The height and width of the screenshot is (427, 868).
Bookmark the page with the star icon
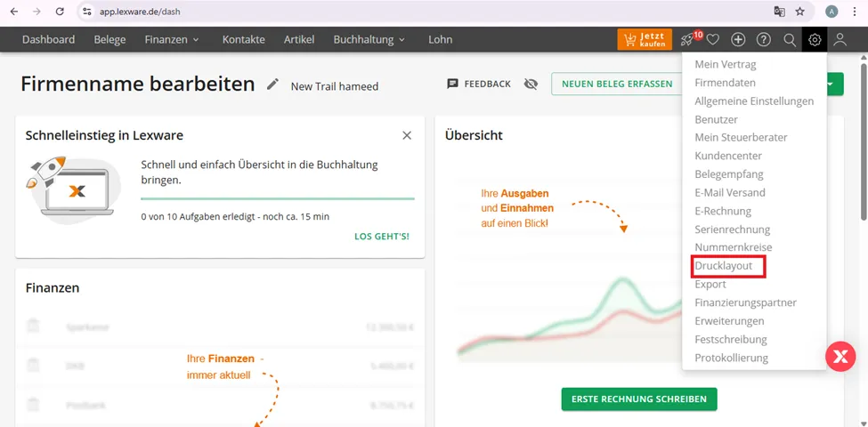(x=800, y=12)
